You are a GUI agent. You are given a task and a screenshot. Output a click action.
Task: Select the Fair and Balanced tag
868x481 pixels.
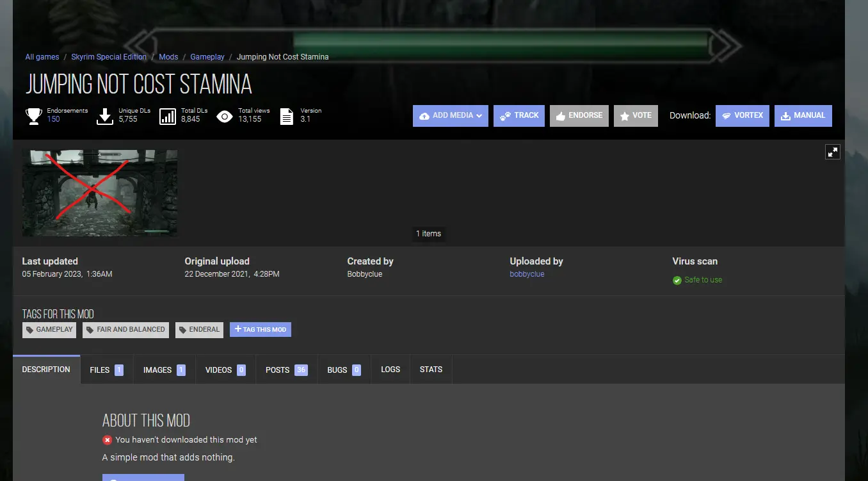pos(126,330)
